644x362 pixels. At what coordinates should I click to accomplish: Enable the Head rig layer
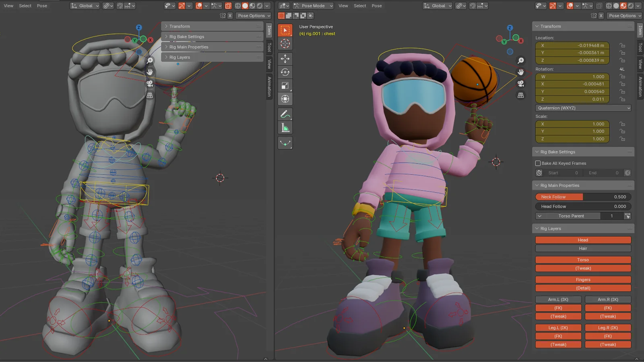coord(583,239)
